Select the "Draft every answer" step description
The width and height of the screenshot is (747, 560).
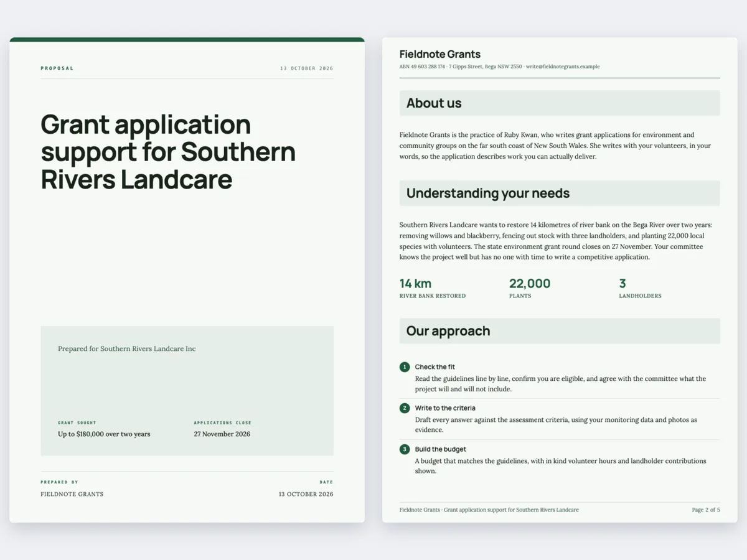pos(557,425)
